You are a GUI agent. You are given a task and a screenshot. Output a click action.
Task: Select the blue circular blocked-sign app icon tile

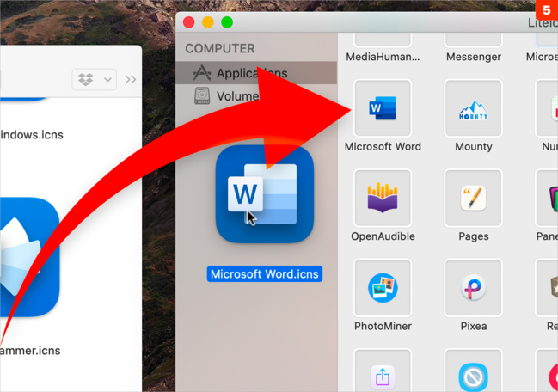tap(473, 371)
